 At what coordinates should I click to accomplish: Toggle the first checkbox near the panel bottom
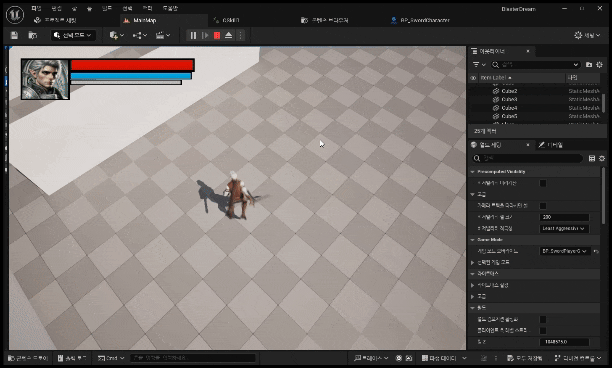point(543,320)
